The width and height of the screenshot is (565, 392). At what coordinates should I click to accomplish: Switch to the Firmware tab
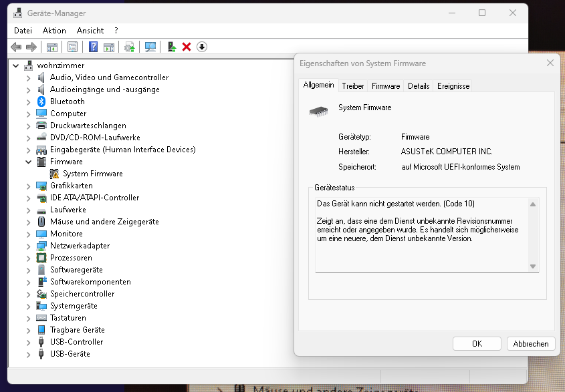(x=386, y=86)
